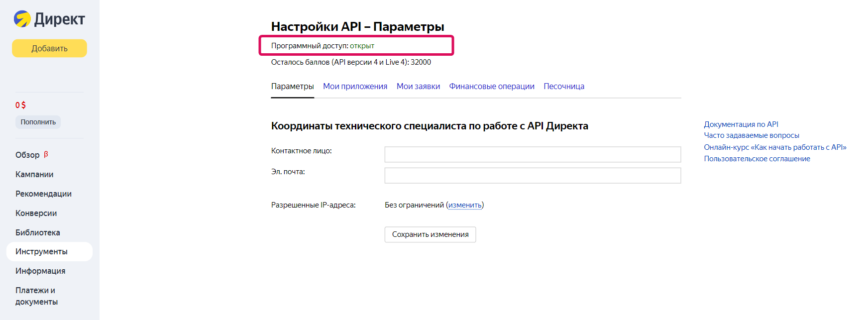This screenshot has height=320, width=868.
Task: Open Рекомендации in the sidebar
Action: click(x=43, y=194)
